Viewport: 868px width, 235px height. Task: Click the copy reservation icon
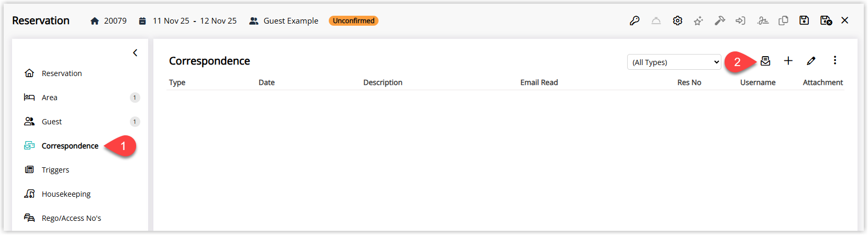pyautogui.click(x=783, y=20)
